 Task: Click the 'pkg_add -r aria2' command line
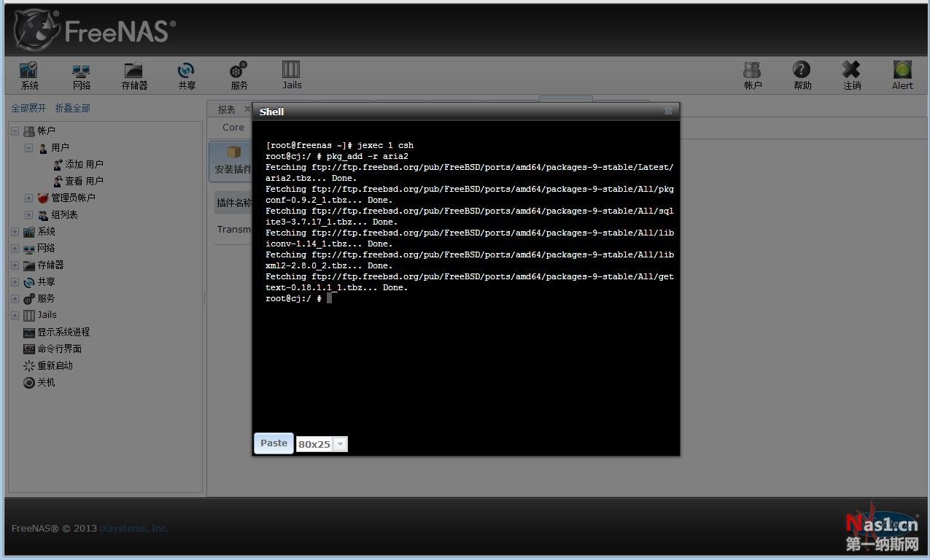[367, 156]
